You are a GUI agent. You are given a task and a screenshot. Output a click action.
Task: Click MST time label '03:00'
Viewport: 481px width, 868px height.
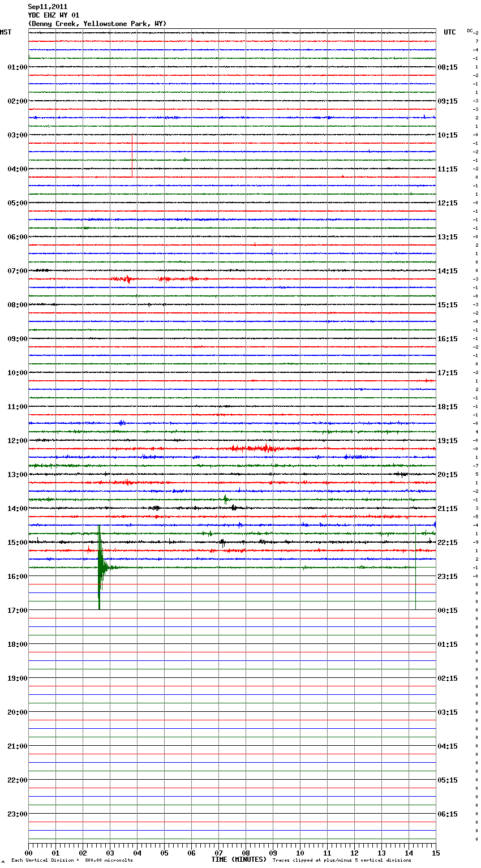click(17, 135)
